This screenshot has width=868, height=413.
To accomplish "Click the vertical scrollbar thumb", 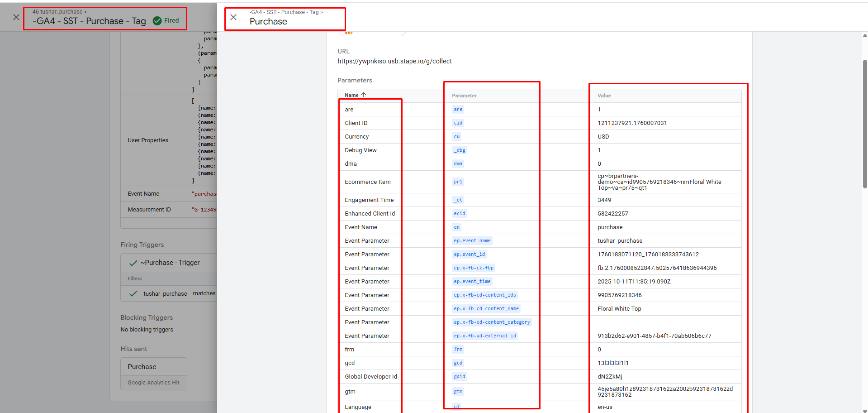I will click(x=864, y=122).
